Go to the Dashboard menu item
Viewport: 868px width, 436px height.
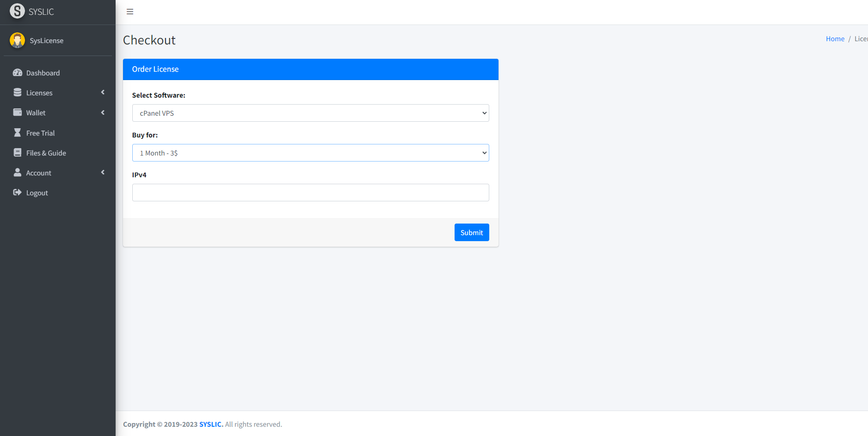click(43, 73)
